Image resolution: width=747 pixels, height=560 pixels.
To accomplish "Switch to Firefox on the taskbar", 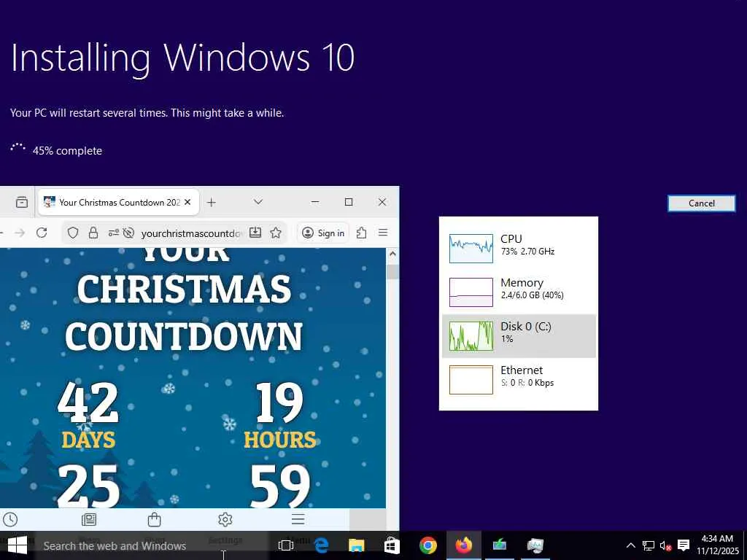I will click(463, 545).
